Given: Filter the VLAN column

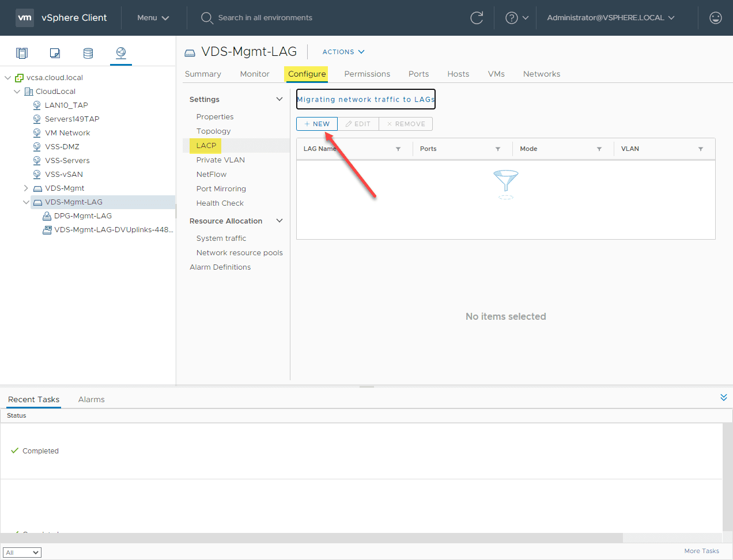Looking at the screenshot, I should pos(701,149).
